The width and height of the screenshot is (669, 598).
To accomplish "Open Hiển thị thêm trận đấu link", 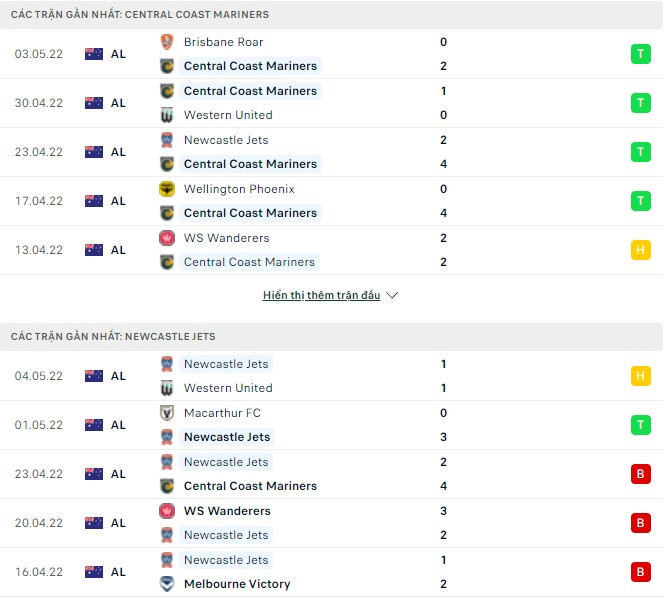I will click(321, 296).
